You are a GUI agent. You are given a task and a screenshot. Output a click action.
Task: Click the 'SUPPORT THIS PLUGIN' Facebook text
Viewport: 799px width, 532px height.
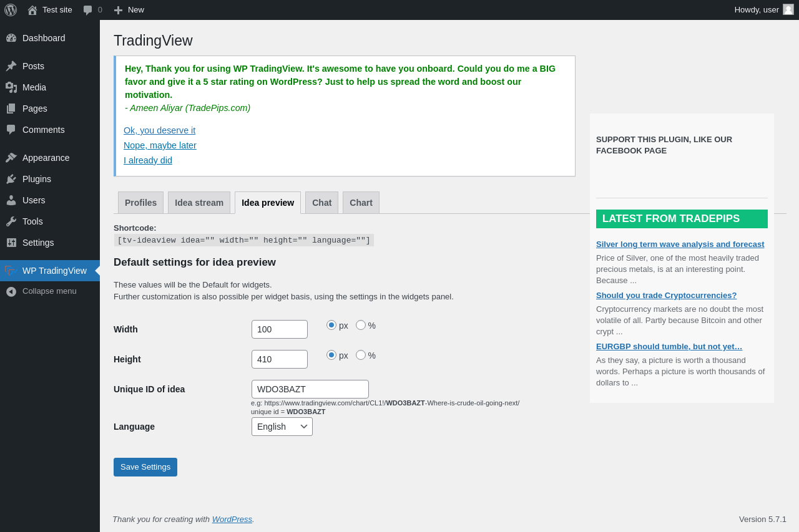click(x=664, y=145)
